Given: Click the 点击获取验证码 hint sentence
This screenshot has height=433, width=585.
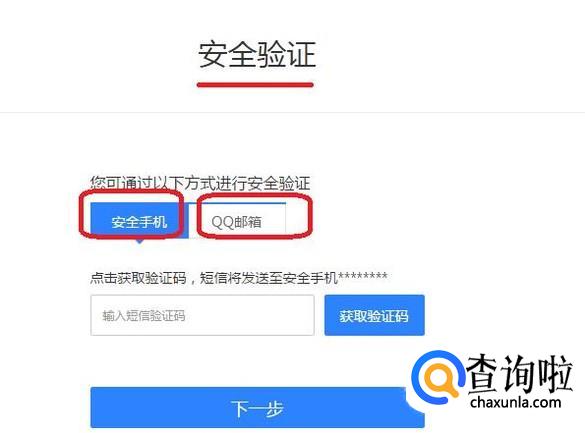Looking at the screenshot, I should (x=239, y=278).
